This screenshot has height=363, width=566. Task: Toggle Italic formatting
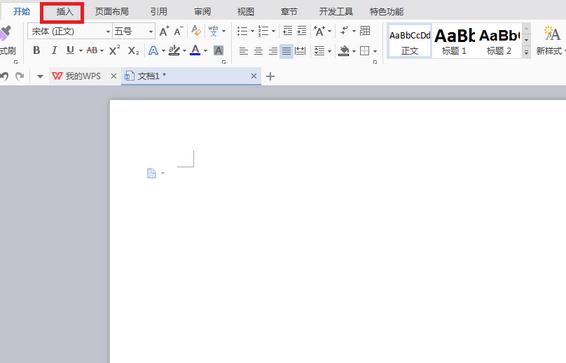tap(54, 51)
